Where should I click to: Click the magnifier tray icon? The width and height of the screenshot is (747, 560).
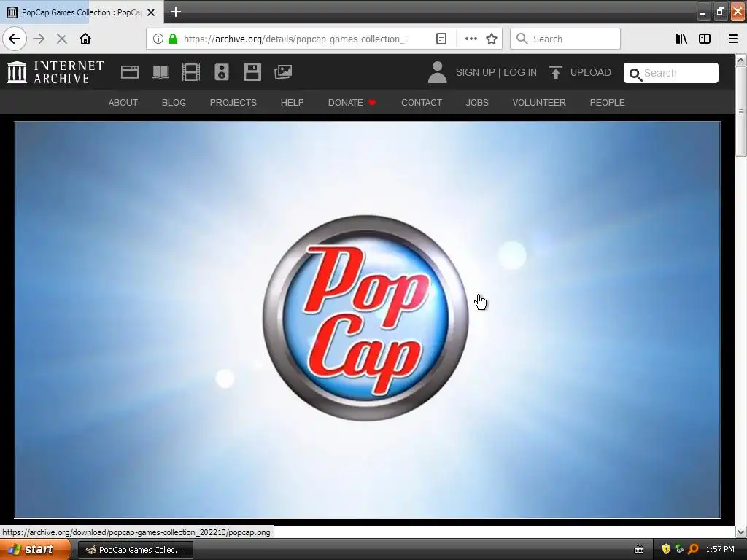[693, 549]
